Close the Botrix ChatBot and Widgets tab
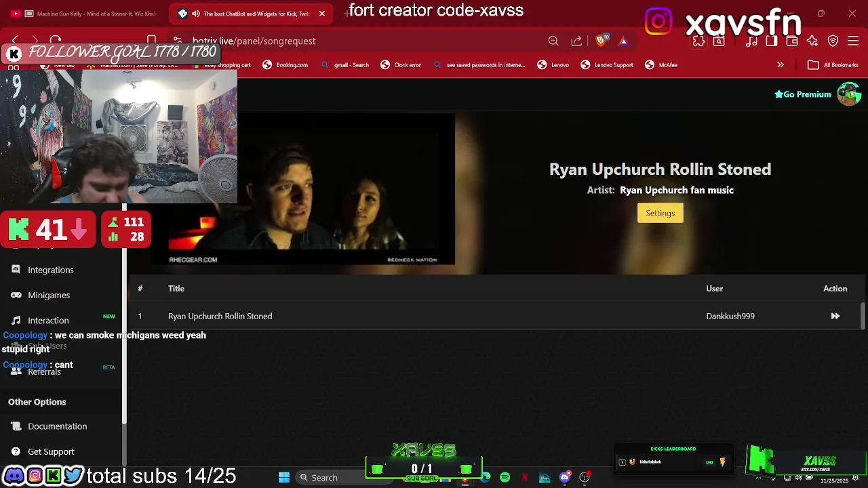The width and height of the screenshot is (868, 488). coord(322,14)
